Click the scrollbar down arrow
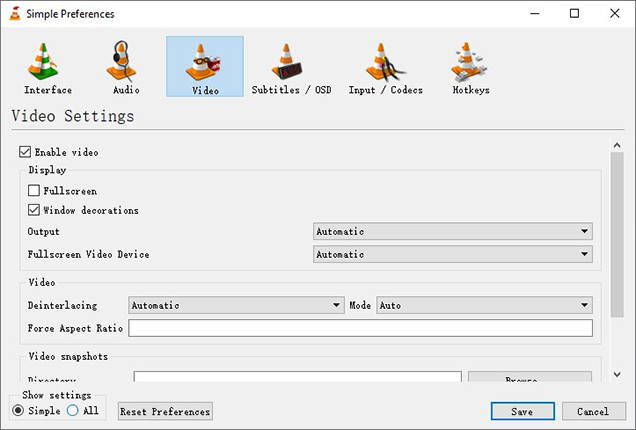 pyautogui.click(x=617, y=374)
